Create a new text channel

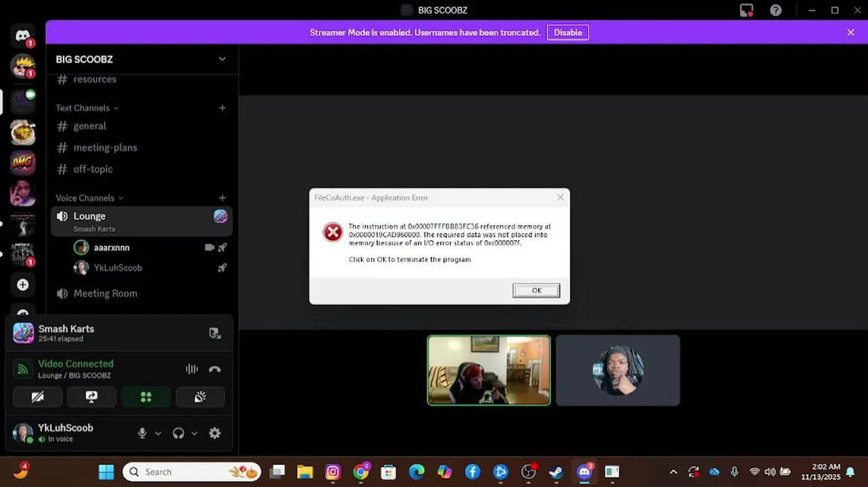tap(222, 108)
